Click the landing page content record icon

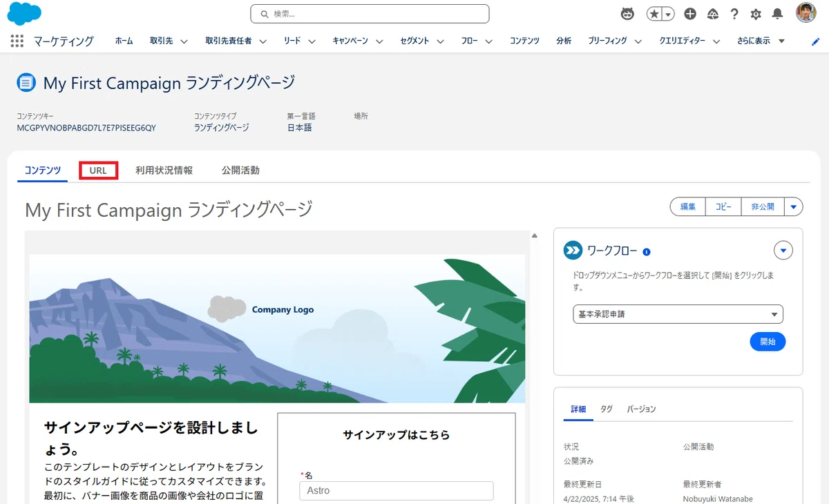[26, 83]
